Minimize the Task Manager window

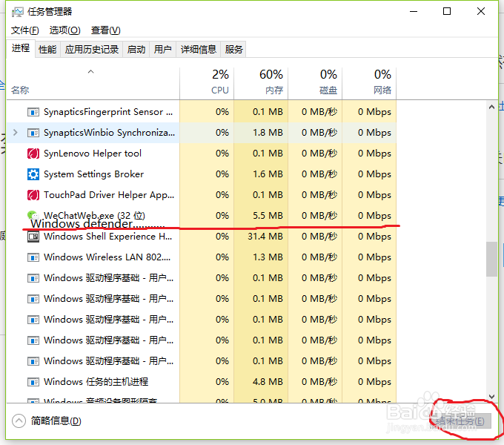coord(414,12)
